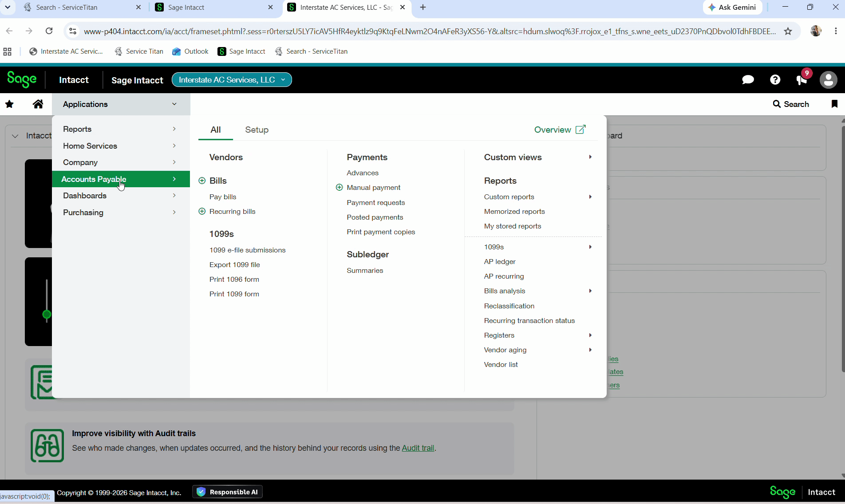Switch to the ServiceTitan Search browser tab
The image size is (845, 504).
coord(82,7)
